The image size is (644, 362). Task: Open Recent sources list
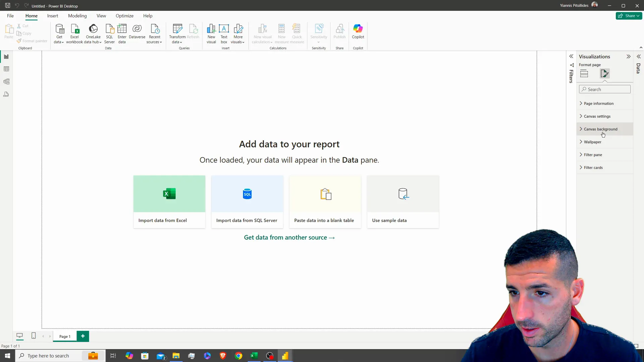click(x=154, y=34)
